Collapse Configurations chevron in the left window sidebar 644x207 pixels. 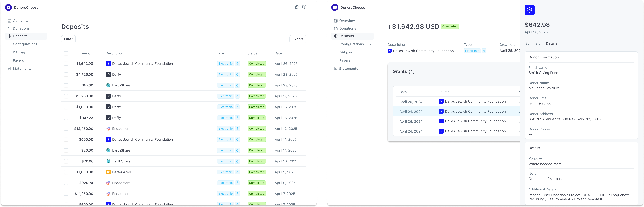[44, 44]
